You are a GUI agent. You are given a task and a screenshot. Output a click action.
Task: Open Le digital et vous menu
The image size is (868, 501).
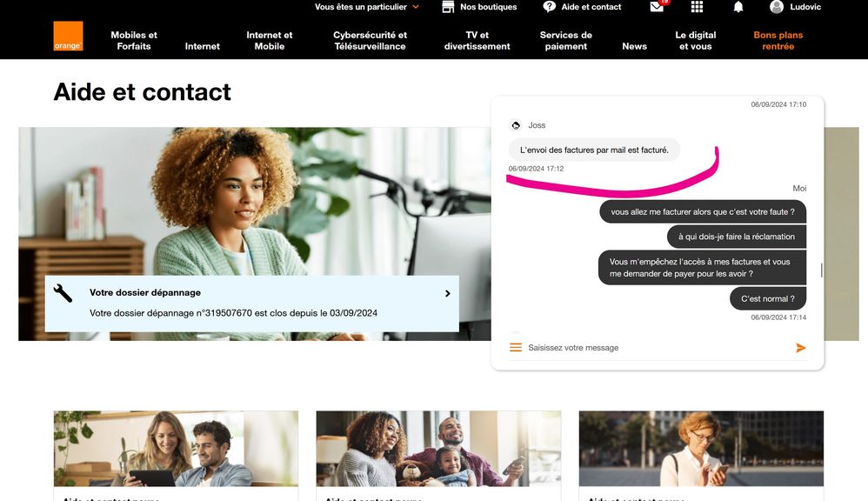click(695, 40)
